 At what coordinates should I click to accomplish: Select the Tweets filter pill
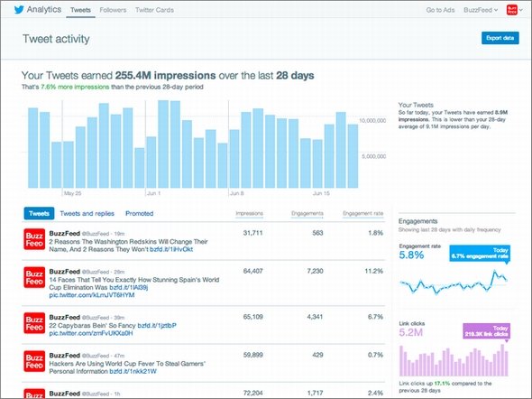click(x=39, y=214)
